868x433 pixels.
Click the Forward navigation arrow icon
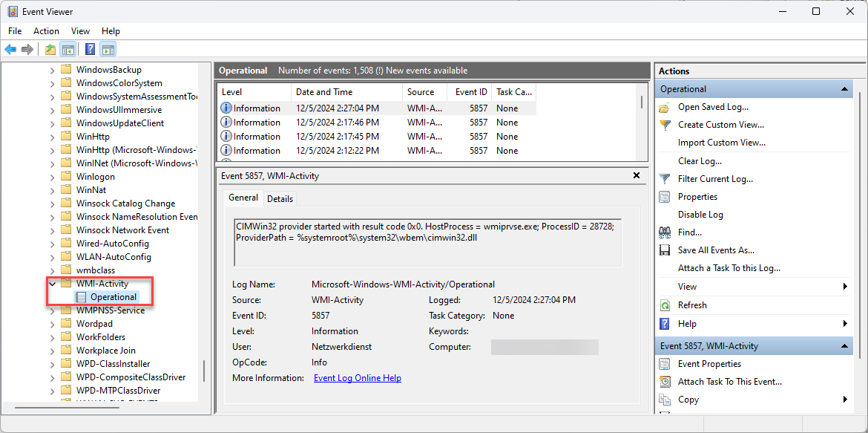pyautogui.click(x=27, y=49)
